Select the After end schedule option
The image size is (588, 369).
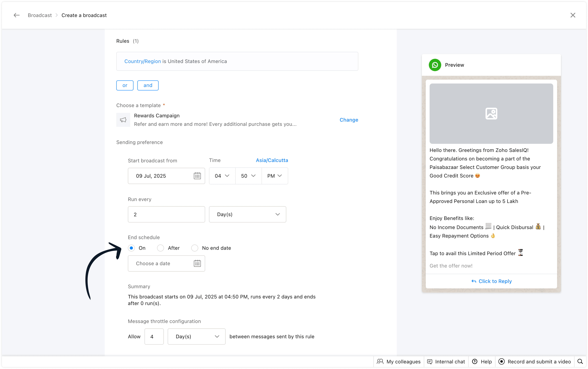(x=161, y=248)
